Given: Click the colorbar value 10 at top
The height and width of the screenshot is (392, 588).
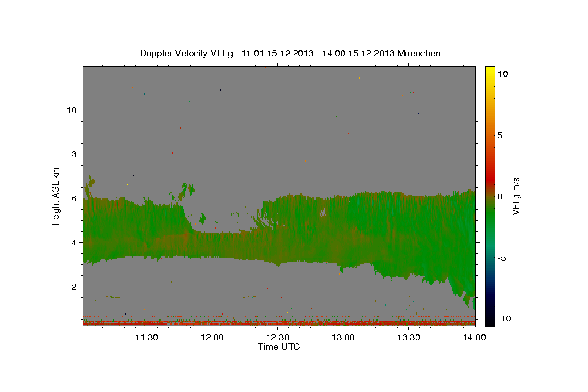Looking at the screenshot, I should [x=502, y=74].
